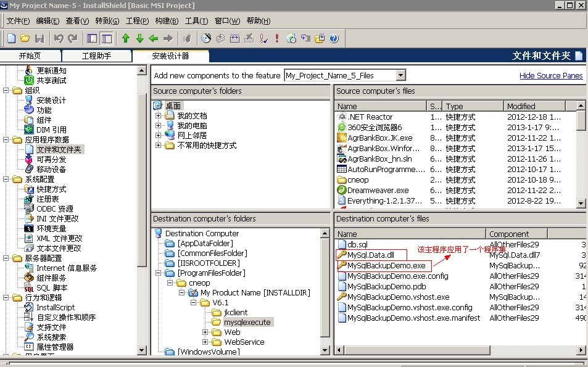Collapse the 组织 tree node
This screenshot has height=367, width=588.
tap(6, 90)
